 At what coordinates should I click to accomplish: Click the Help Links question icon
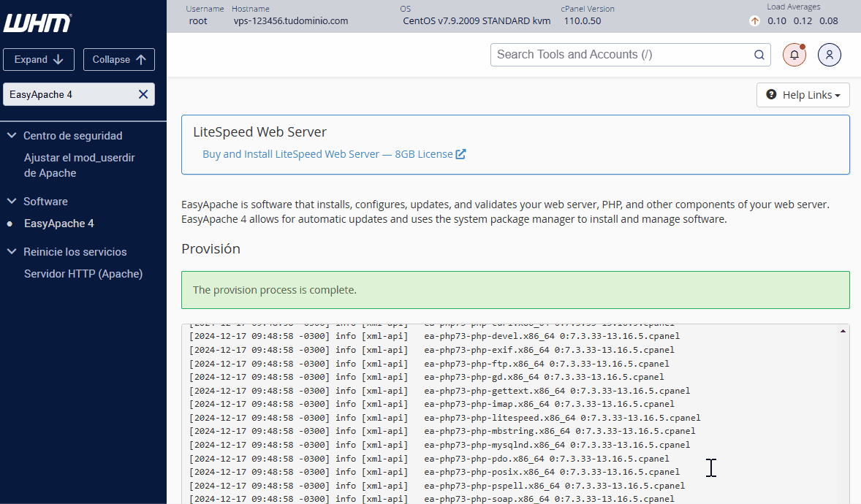pyautogui.click(x=772, y=94)
